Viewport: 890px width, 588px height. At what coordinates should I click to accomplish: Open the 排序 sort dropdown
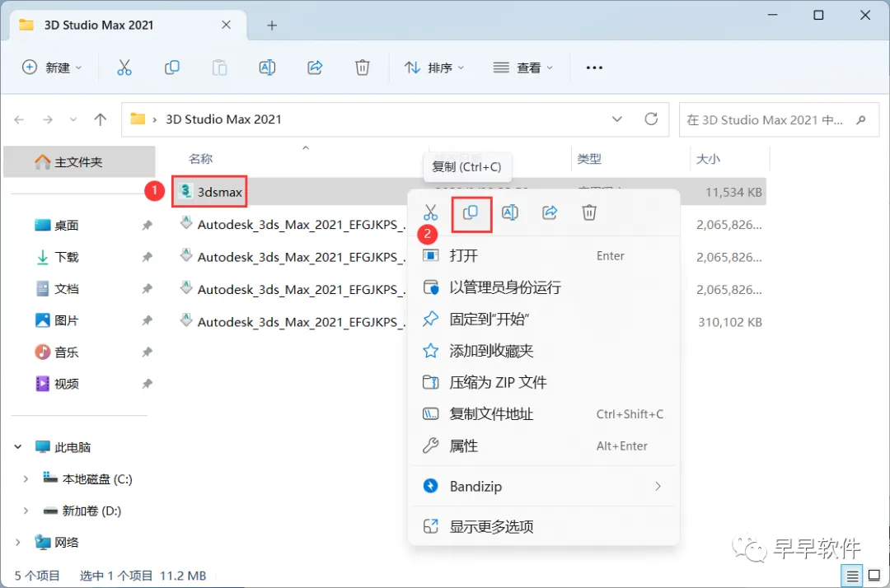[434, 68]
